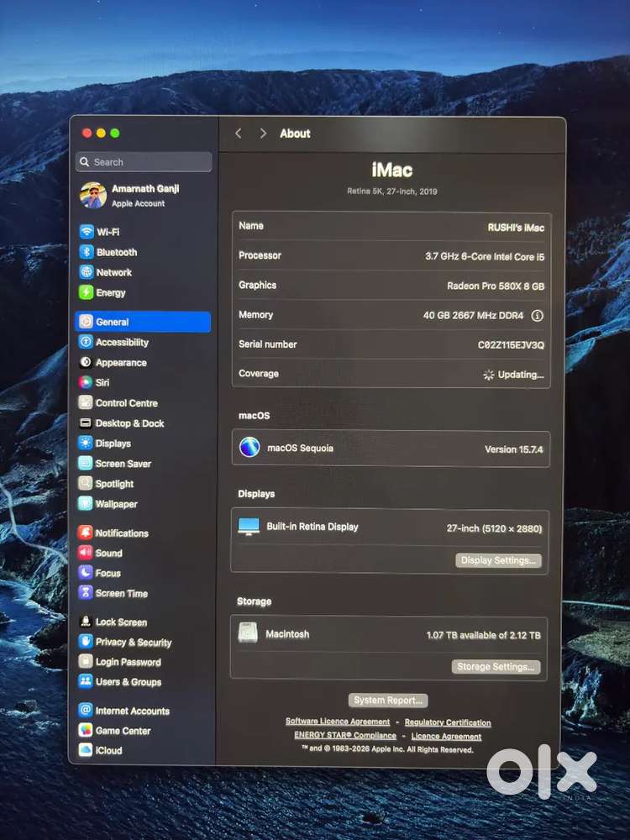
Task: Click Version 15.7.4 text
Action: (x=514, y=449)
